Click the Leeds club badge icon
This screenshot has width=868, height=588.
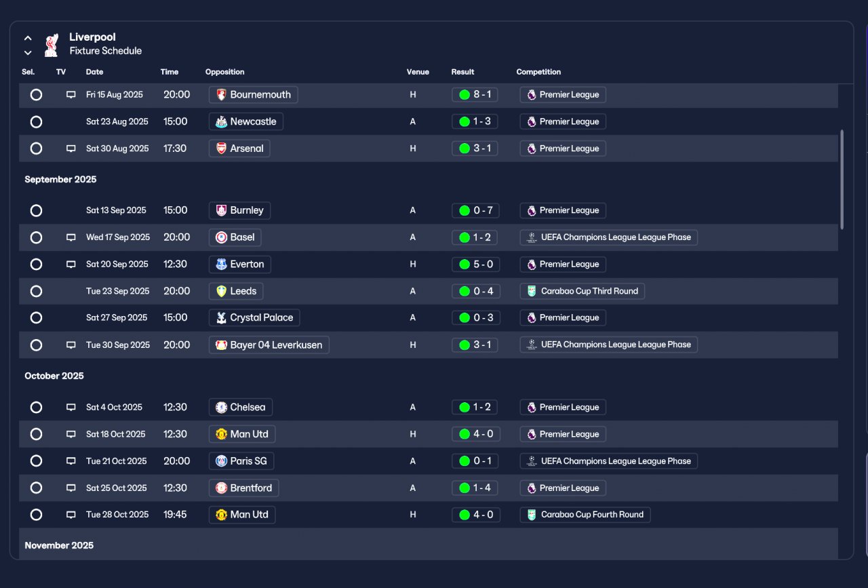click(221, 291)
